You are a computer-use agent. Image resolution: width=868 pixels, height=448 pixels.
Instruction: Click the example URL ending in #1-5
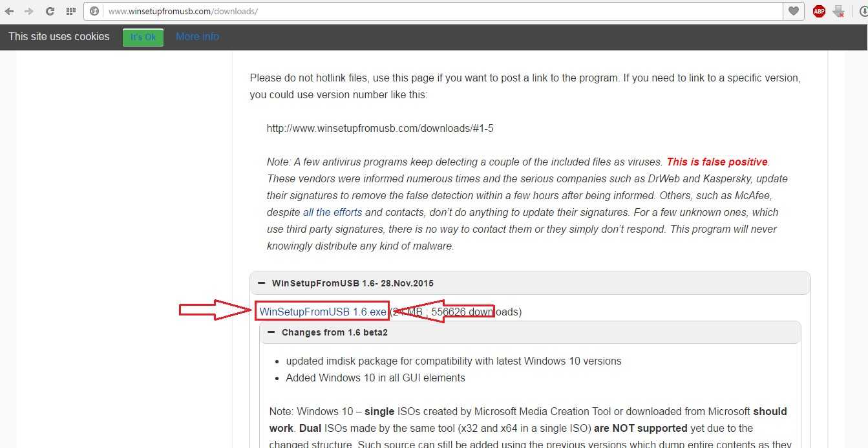380,128
